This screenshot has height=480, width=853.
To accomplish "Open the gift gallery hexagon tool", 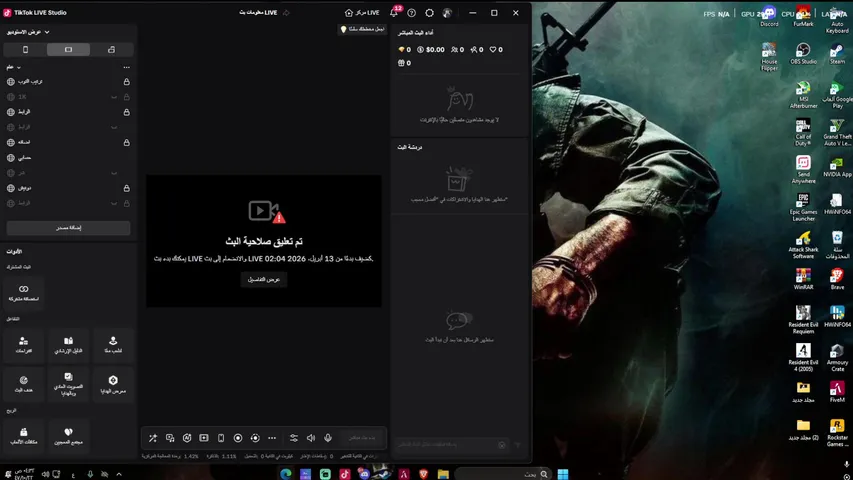I will coord(113,384).
